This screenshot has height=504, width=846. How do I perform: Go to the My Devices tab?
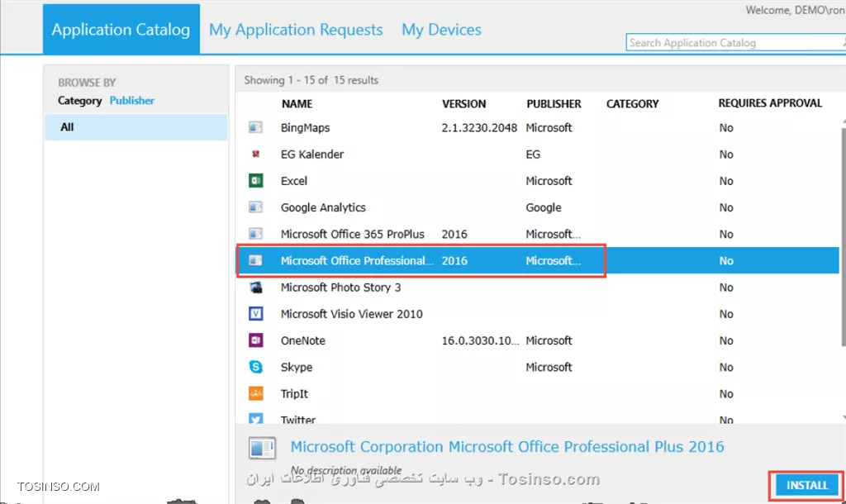coord(441,30)
